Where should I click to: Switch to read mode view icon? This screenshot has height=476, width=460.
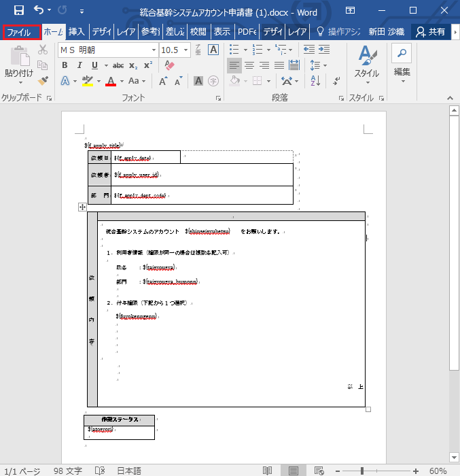267,471
